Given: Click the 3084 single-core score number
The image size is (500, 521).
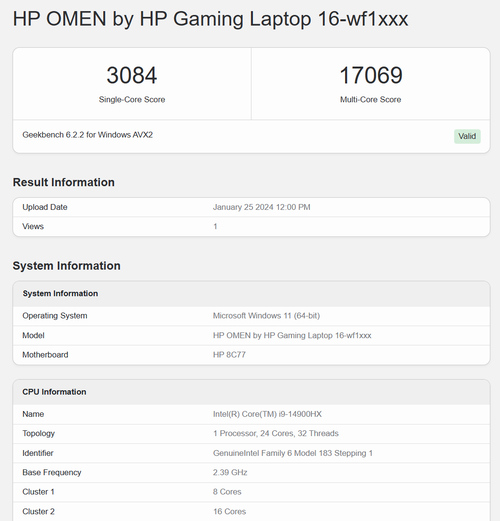Looking at the screenshot, I should coord(132,75).
